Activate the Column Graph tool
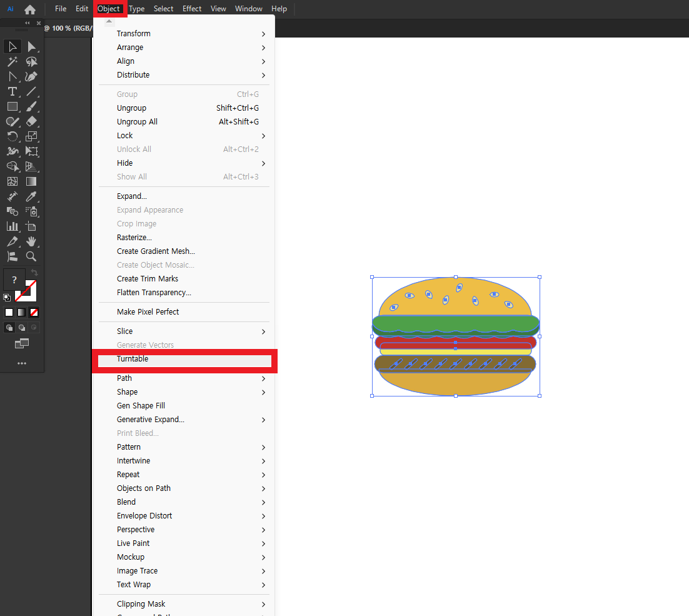 point(13,226)
